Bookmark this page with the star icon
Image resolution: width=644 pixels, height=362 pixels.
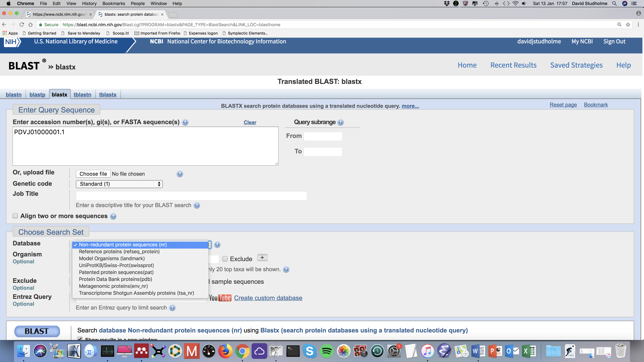pyautogui.click(x=628, y=25)
